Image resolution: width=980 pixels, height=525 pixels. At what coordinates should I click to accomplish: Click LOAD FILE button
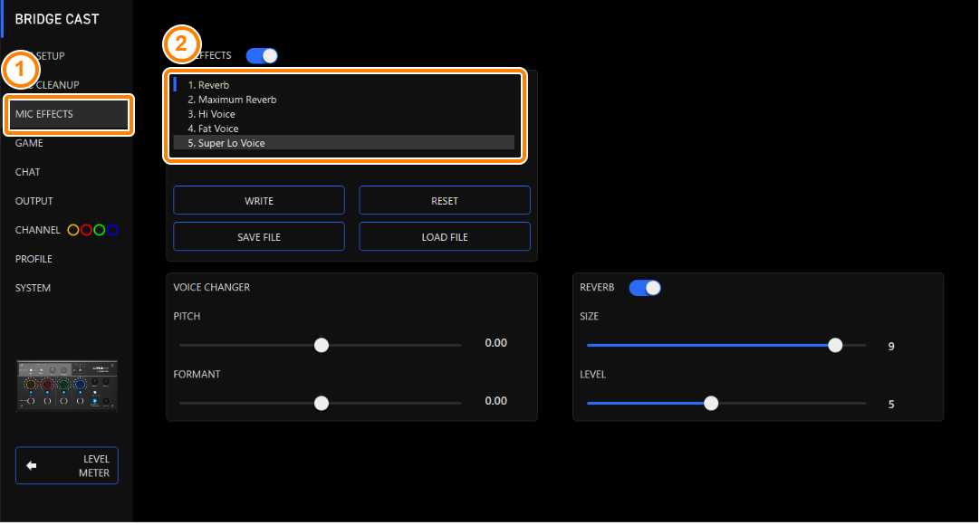click(445, 236)
